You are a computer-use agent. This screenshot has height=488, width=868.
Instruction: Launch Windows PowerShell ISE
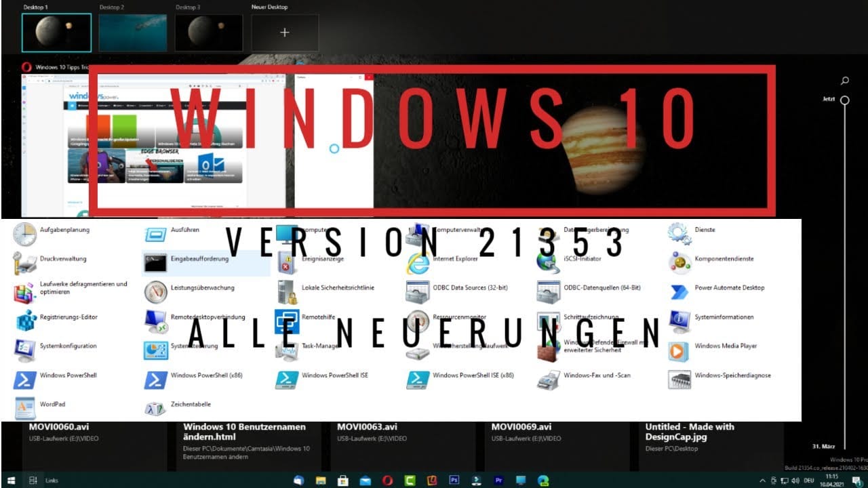[x=322, y=378]
